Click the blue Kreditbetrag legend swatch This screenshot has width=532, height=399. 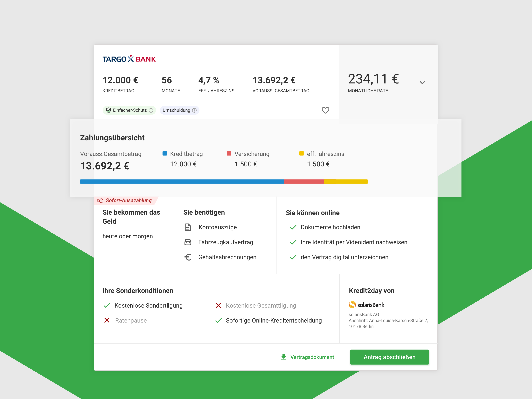coord(165,153)
